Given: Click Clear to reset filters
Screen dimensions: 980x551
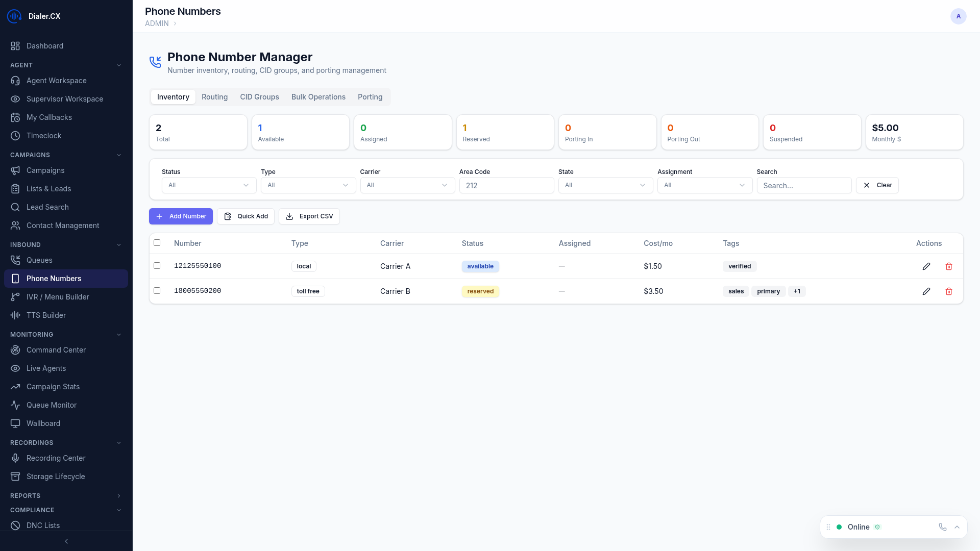Looking at the screenshot, I should pos(877,185).
